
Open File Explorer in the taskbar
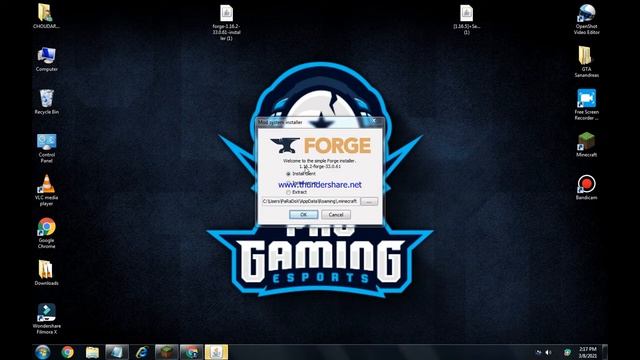[92, 352]
